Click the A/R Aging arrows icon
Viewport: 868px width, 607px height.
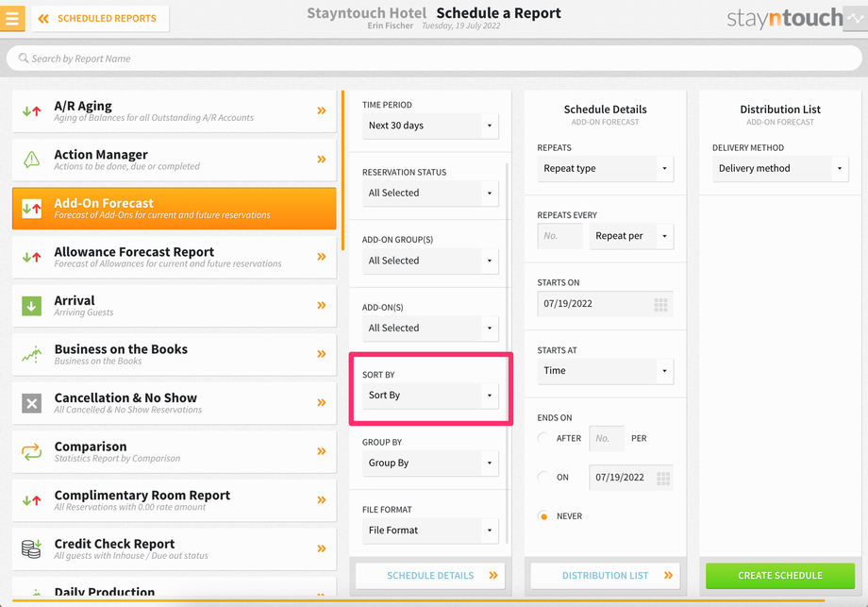31,110
